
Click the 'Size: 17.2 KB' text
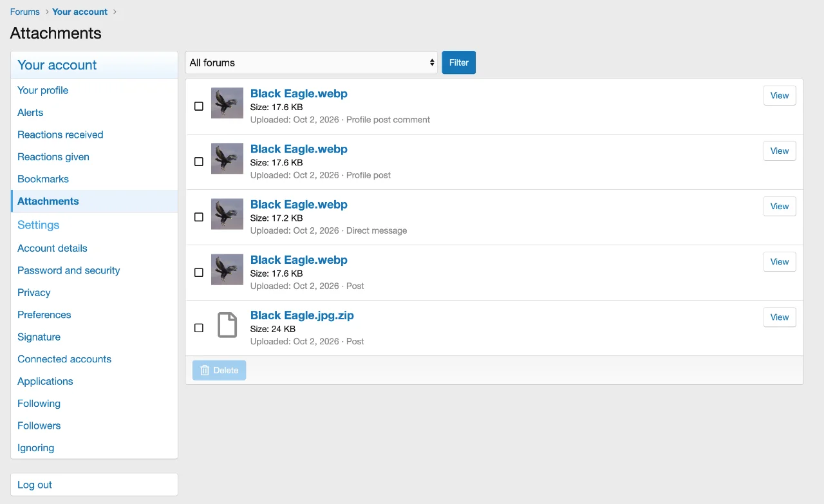point(276,218)
